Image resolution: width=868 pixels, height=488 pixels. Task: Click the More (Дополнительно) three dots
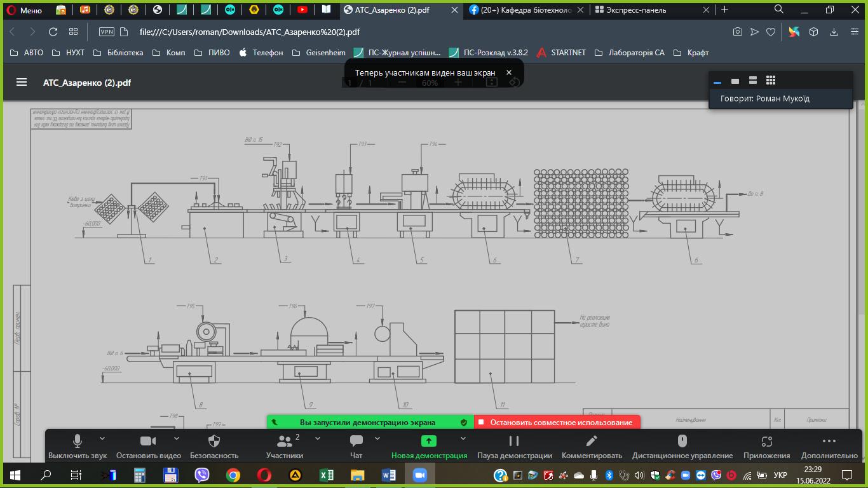829,441
